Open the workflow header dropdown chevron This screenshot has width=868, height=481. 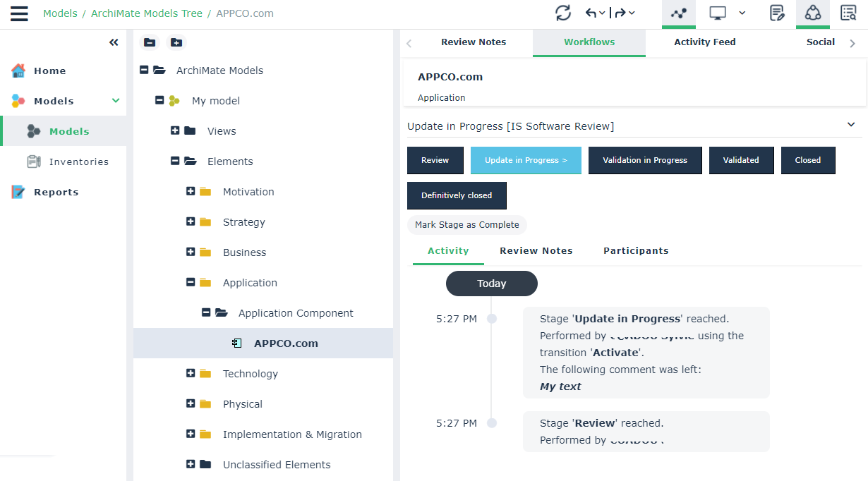click(850, 125)
